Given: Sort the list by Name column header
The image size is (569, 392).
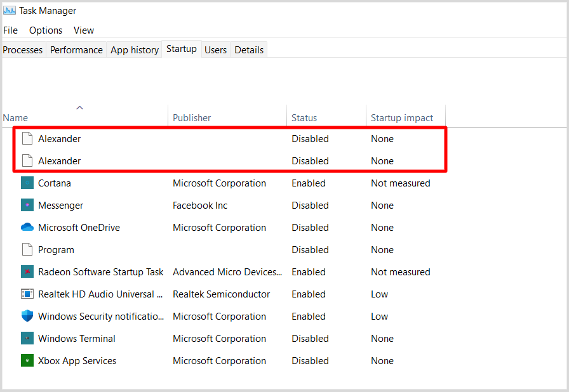Looking at the screenshot, I should click(x=15, y=118).
